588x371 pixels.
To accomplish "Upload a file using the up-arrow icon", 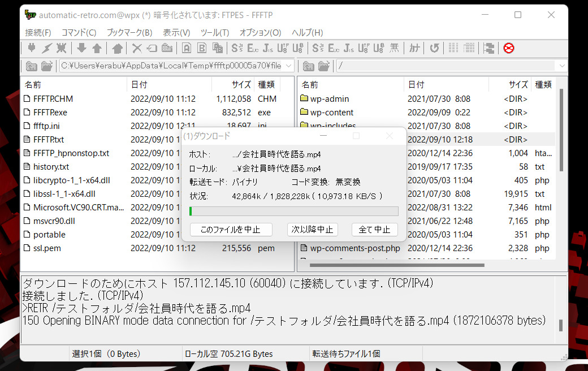I will (97, 48).
